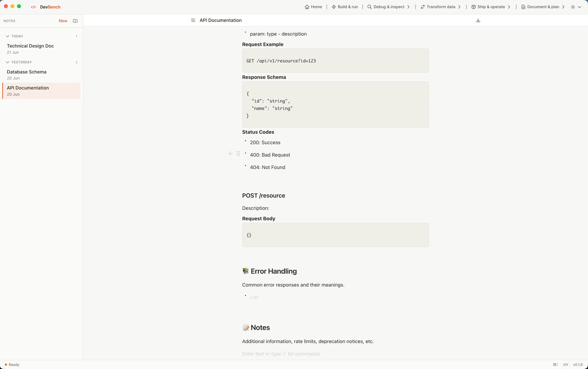Open Technical Design Doc note

pyautogui.click(x=41, y=49)
